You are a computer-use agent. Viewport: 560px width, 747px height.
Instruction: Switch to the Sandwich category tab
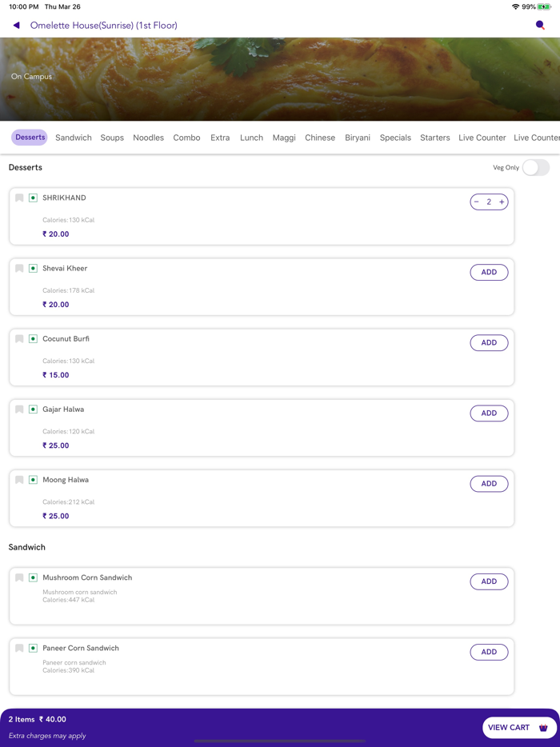[74, 138]
